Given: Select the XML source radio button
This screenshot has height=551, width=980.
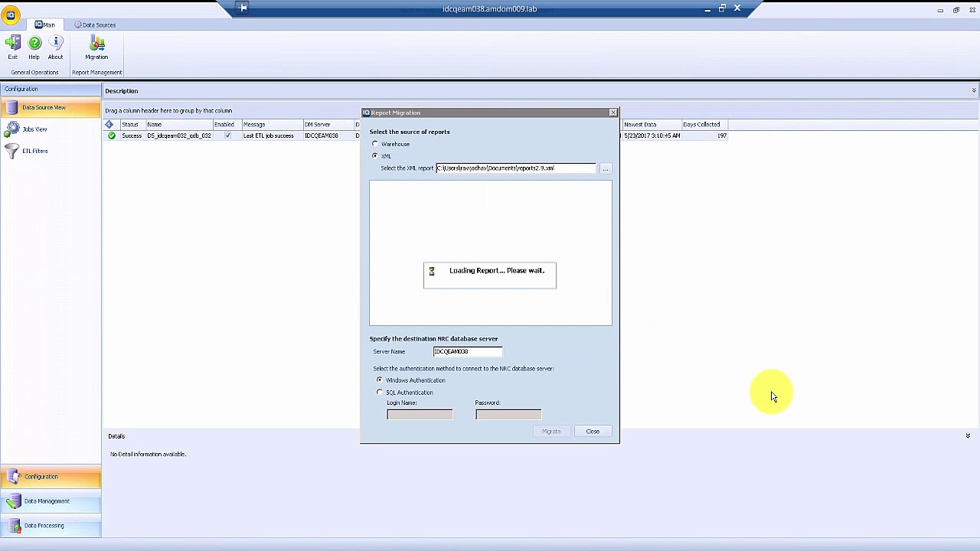Looking at the screenshot, I should click(375, 155).
